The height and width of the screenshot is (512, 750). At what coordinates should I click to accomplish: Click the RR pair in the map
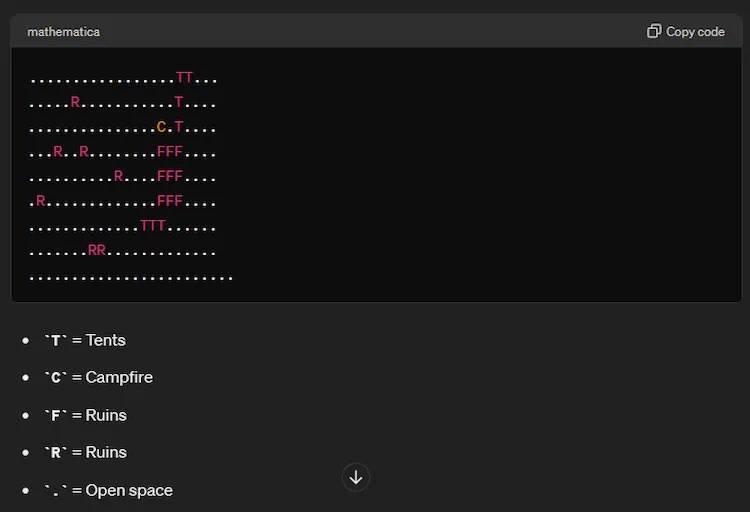pyautogui.click(x=97, y=251)
